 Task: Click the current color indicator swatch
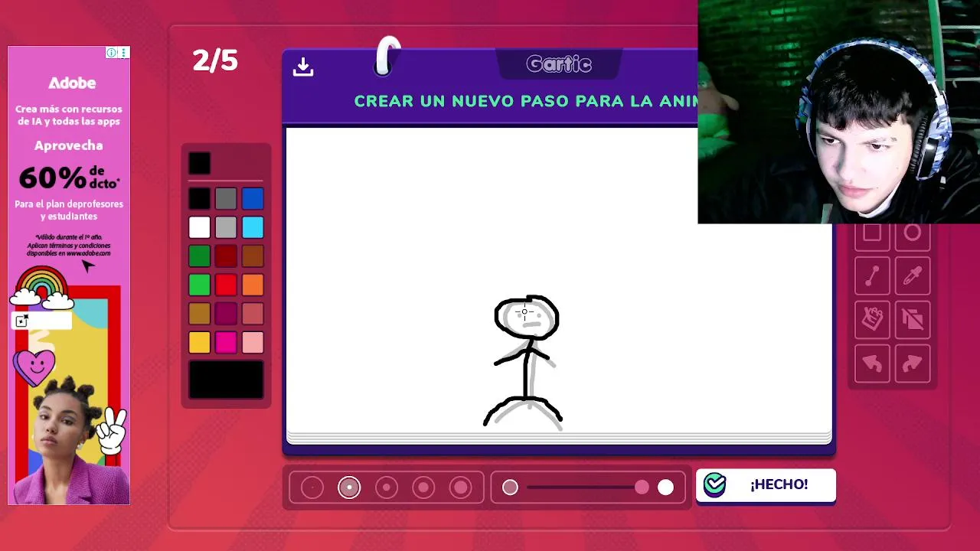[199, 162]
